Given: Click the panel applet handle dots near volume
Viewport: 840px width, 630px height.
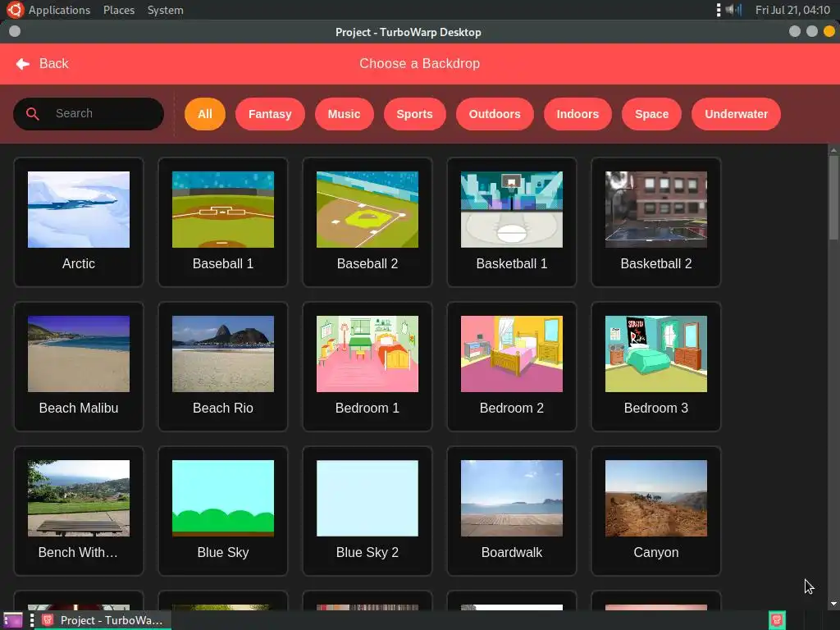Looking at the screenshot, I should (719, 10).
